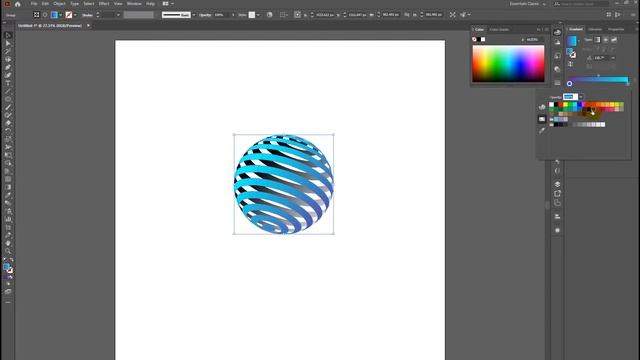Select the Eyedropper tool in left toolbar
The height and width of the screenshot is (360, 640).
8,196
